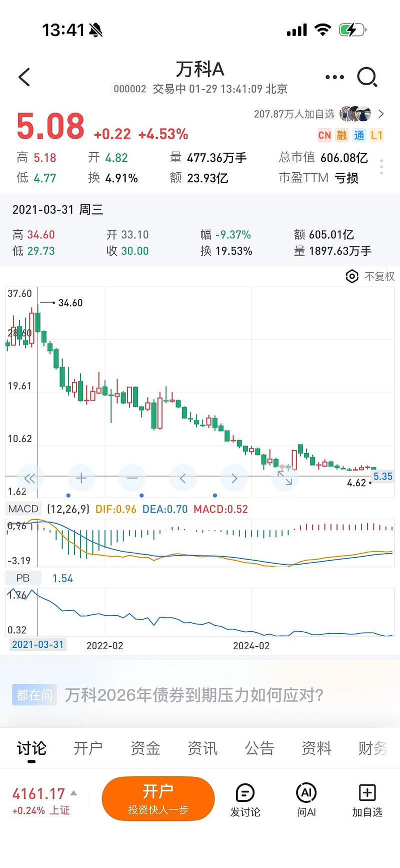Expand more quote details vertical dots

tap(381, 167)
